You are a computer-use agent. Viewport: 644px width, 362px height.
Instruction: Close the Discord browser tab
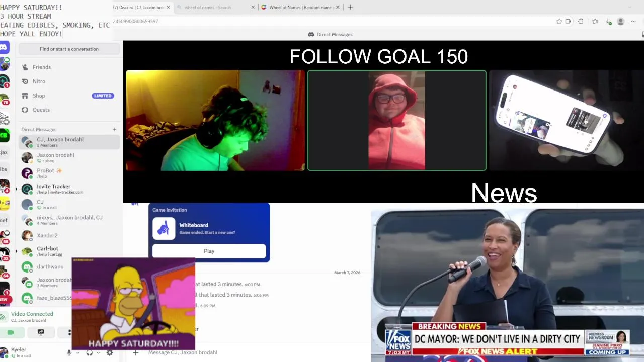(168, 7)
